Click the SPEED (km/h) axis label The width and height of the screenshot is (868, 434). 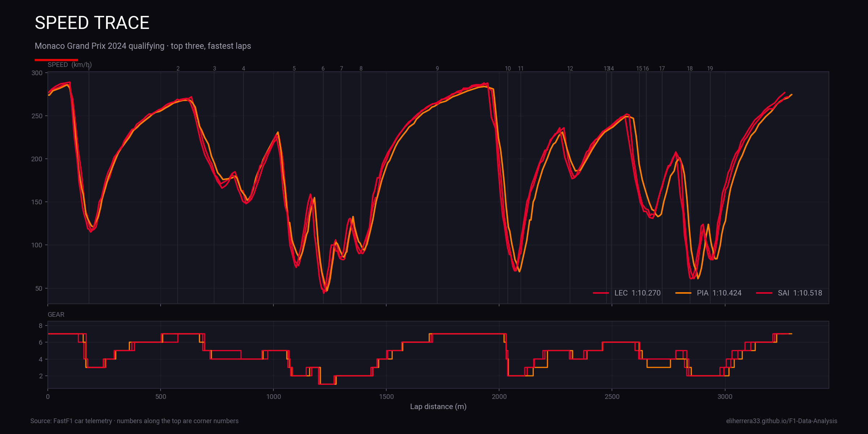tap(70, 65)
